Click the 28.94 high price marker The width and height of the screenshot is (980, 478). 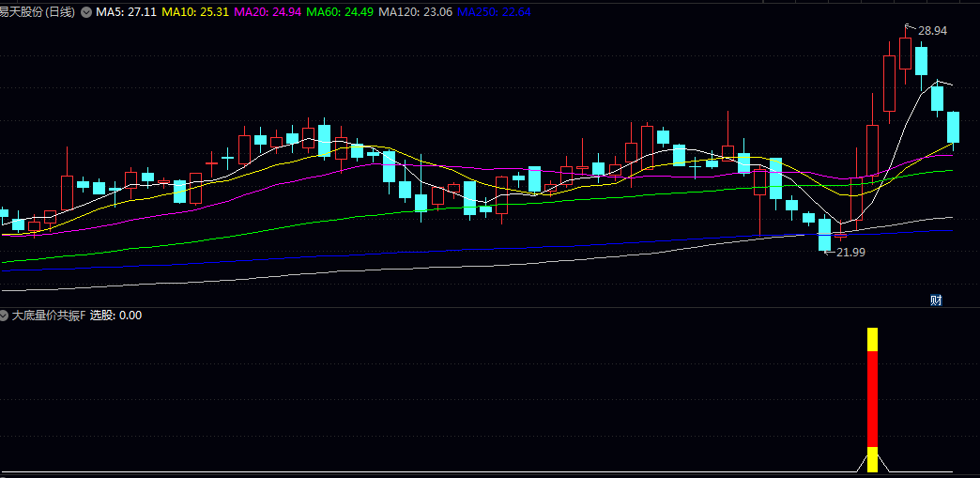[x=931, y=31]
